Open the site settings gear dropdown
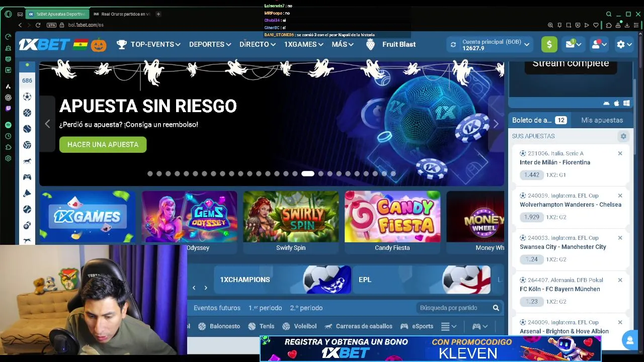This screenshot has width=644, height=362. 624,44
